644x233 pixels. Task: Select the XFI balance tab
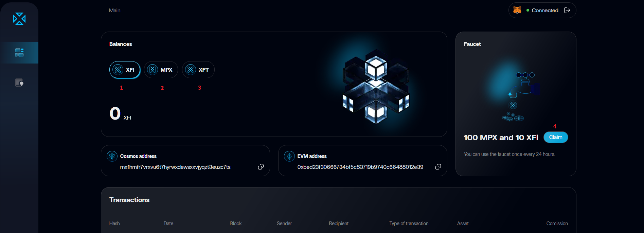(125, 70)
